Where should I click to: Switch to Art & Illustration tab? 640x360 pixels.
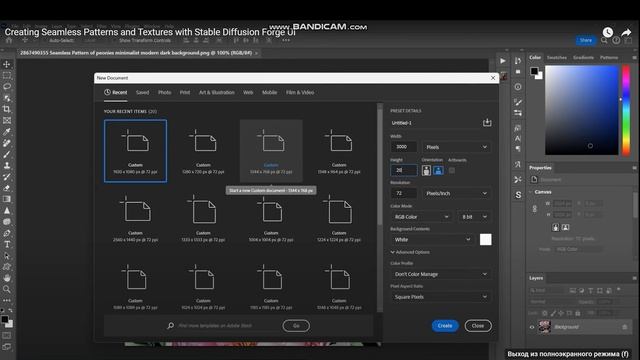pos(217,93)
